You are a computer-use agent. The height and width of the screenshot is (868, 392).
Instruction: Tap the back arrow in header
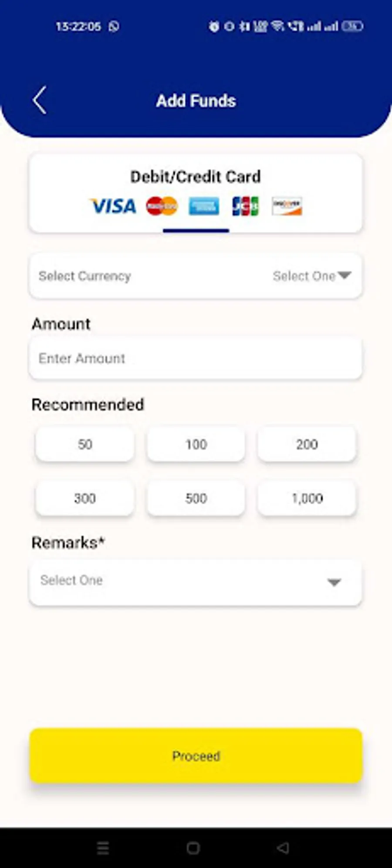tap(40, 101)
